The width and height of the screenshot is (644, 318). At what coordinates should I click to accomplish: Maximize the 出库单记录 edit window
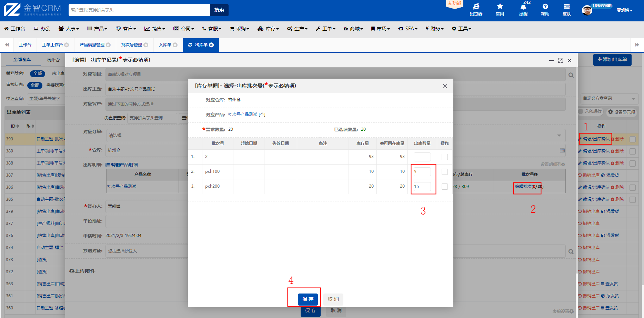click(x=561, y=60)
